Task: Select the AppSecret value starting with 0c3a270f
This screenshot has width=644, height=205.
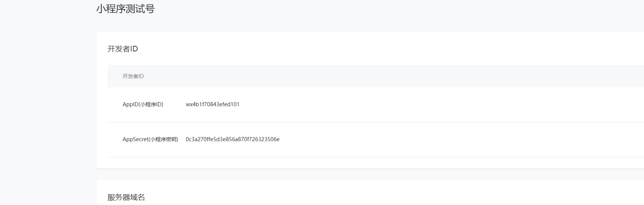Action: pos(232,139)
